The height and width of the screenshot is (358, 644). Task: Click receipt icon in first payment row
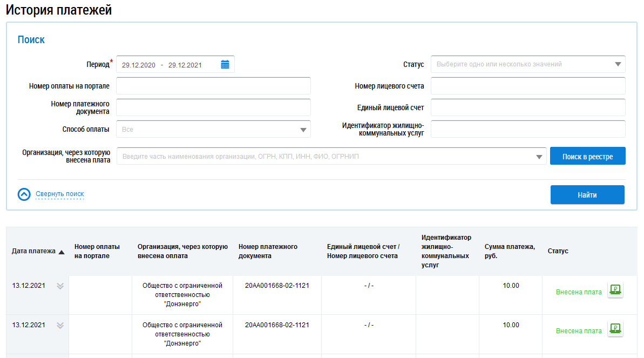click(615, 291)
